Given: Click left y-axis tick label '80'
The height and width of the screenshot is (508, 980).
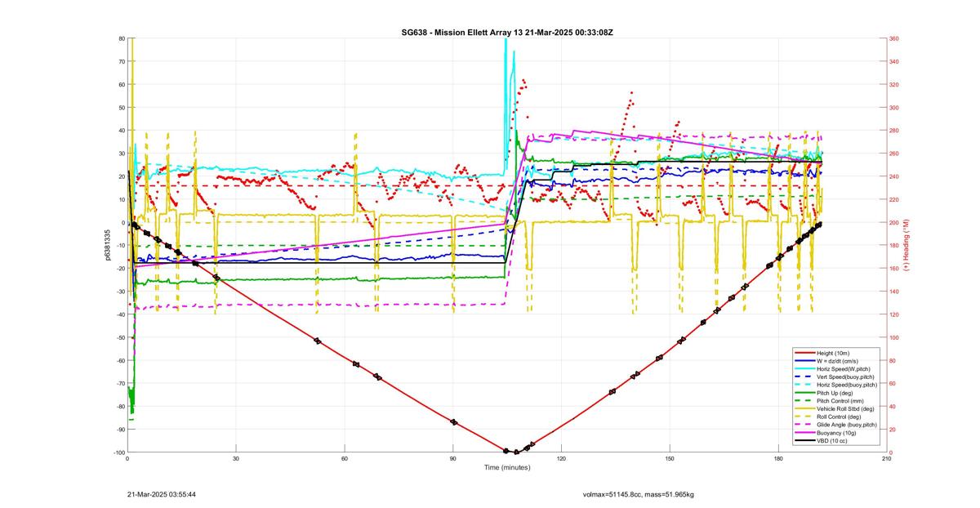Looking at the screenshot, I should pyautogui.click(x=122, y=38).
